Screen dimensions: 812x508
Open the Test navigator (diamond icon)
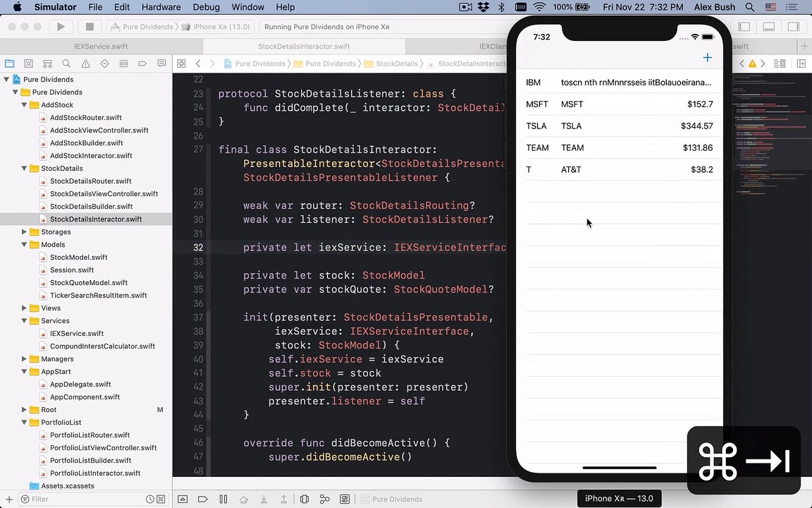pyautogui.click(x=104, y=64)
